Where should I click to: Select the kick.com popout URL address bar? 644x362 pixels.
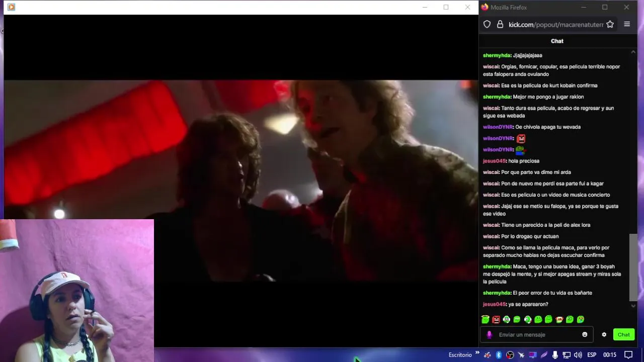click(556, 24)
